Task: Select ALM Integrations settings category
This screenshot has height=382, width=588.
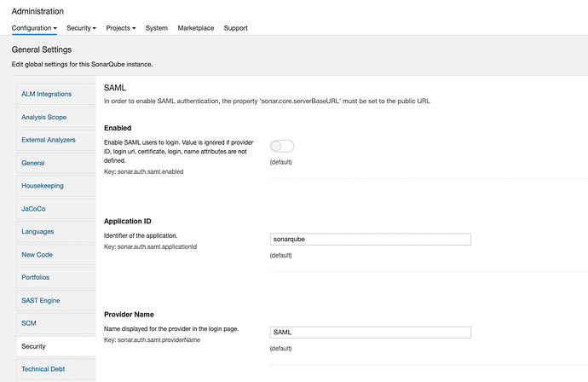Action: coord(47,94)
